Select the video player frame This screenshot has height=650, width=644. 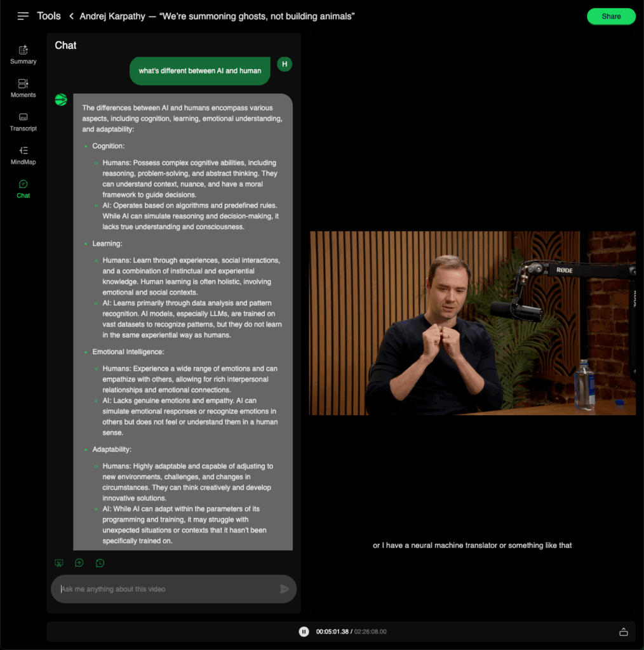(x=473, y=322)
